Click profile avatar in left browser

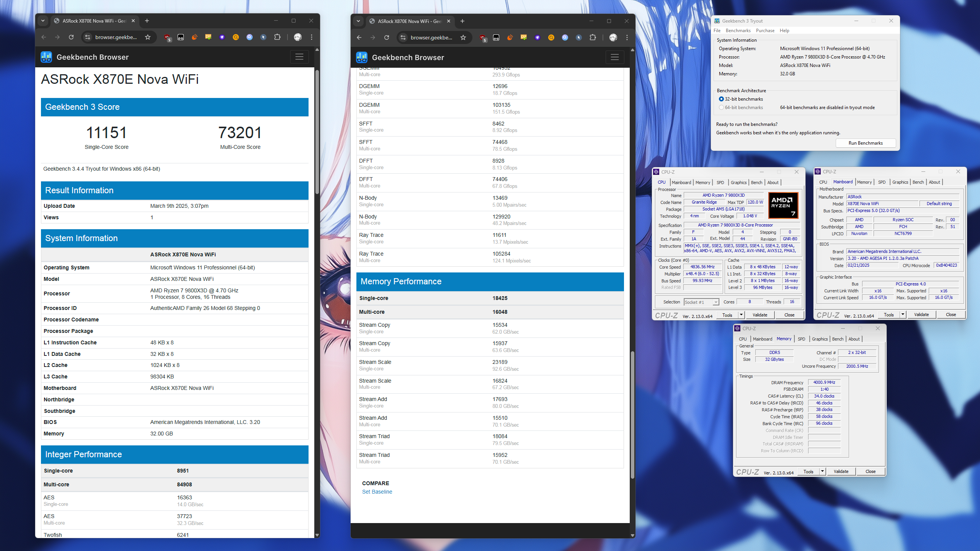coord(298,37)
